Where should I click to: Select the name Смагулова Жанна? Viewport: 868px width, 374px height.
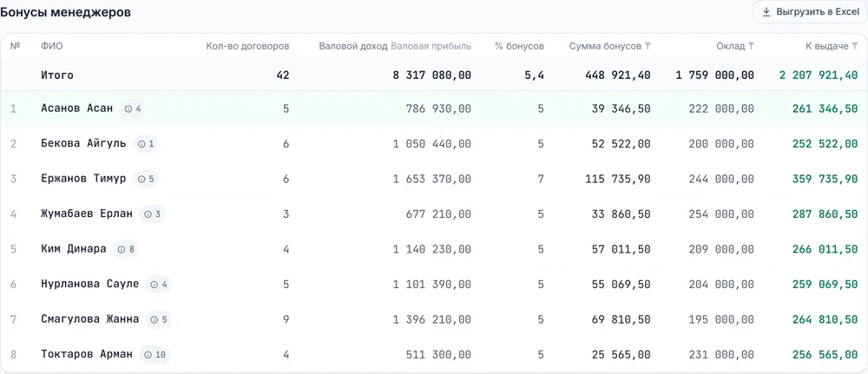tap(90, 319)
